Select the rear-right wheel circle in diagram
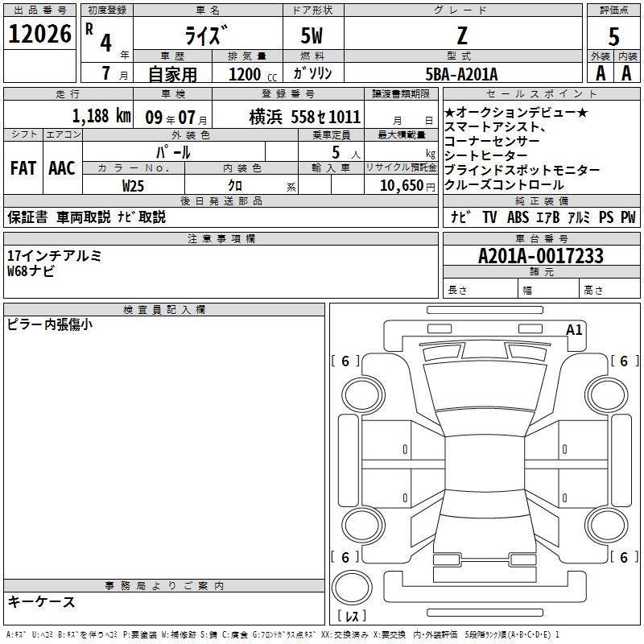Screen dimensions: 644x644 pyautogui.click(x=604, y=524)
